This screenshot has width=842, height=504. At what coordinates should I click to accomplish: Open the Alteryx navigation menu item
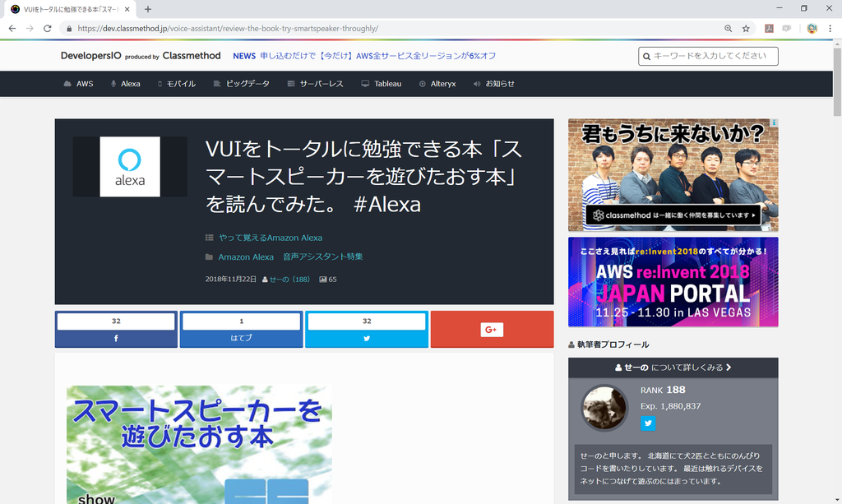(x=437, y=84)
